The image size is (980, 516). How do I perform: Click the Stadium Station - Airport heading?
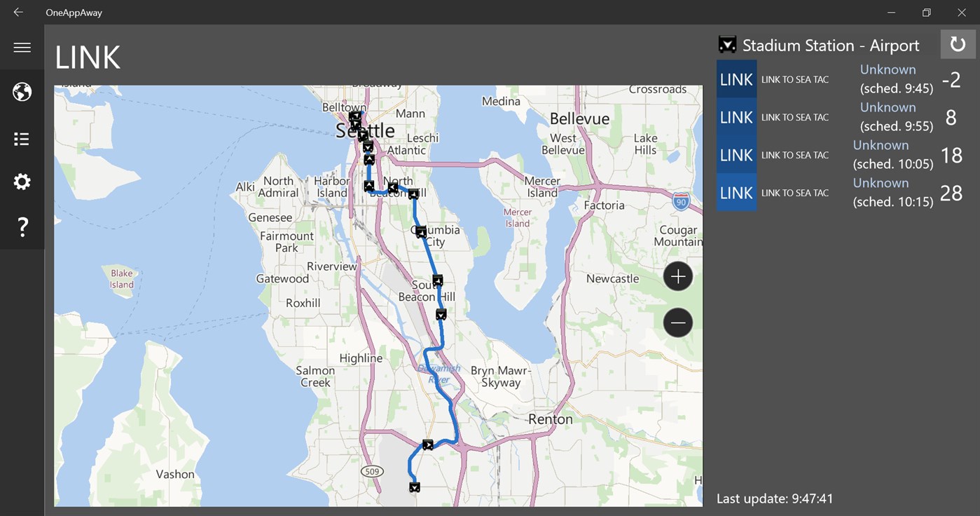[830, 46]
